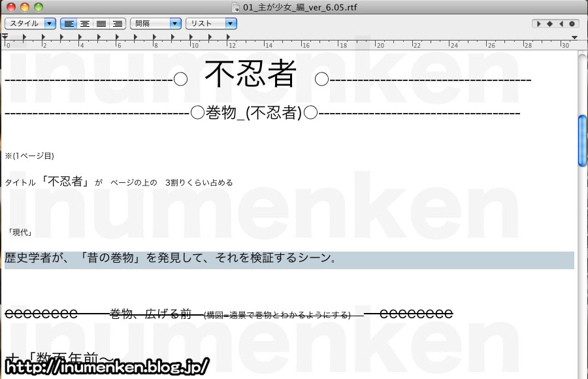588x379 pixels.
Task: Select the indent marker at ruler 0
Action: (5, 37)
